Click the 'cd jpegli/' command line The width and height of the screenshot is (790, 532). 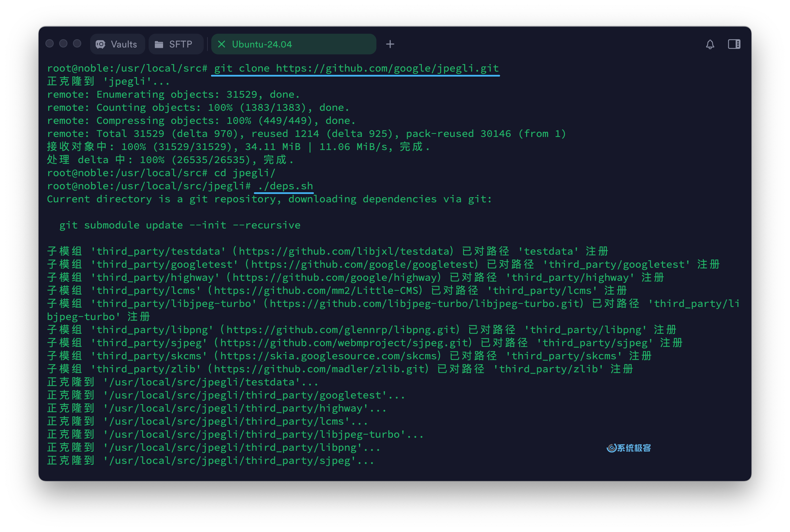pos(161,173)
